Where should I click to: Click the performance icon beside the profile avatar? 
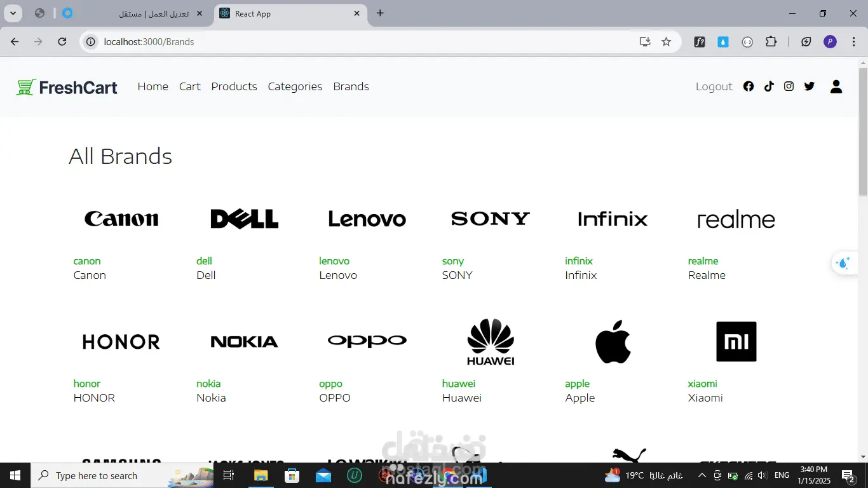(x=806, y=42)
